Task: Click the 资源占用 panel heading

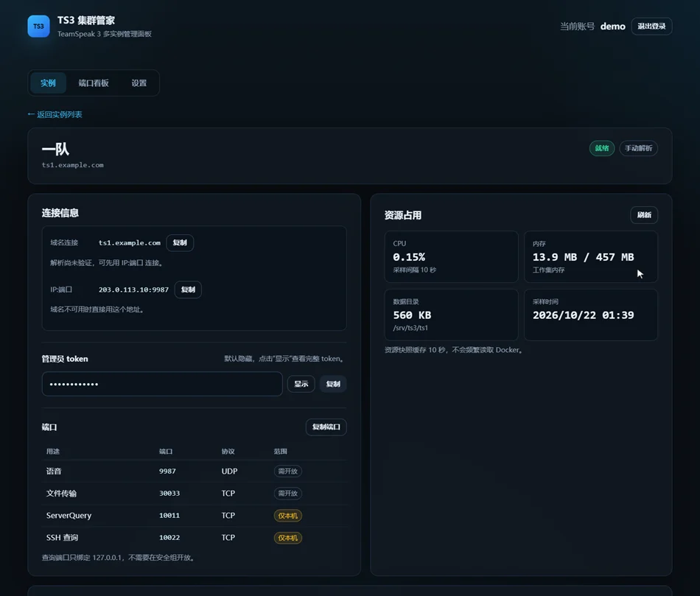Action: (403, 215)
